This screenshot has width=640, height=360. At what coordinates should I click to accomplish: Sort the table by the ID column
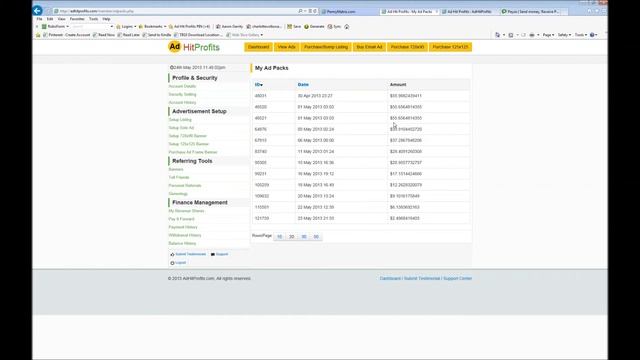click(259, 84)
